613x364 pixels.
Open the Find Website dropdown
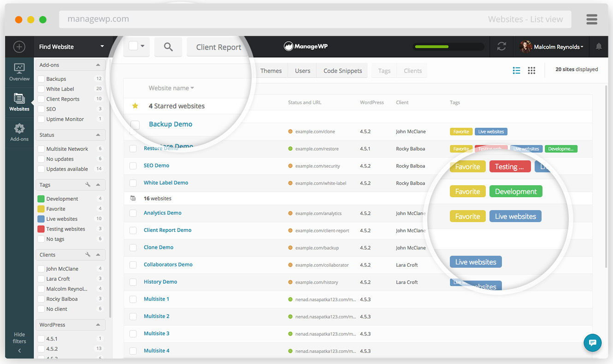(70, 47)
